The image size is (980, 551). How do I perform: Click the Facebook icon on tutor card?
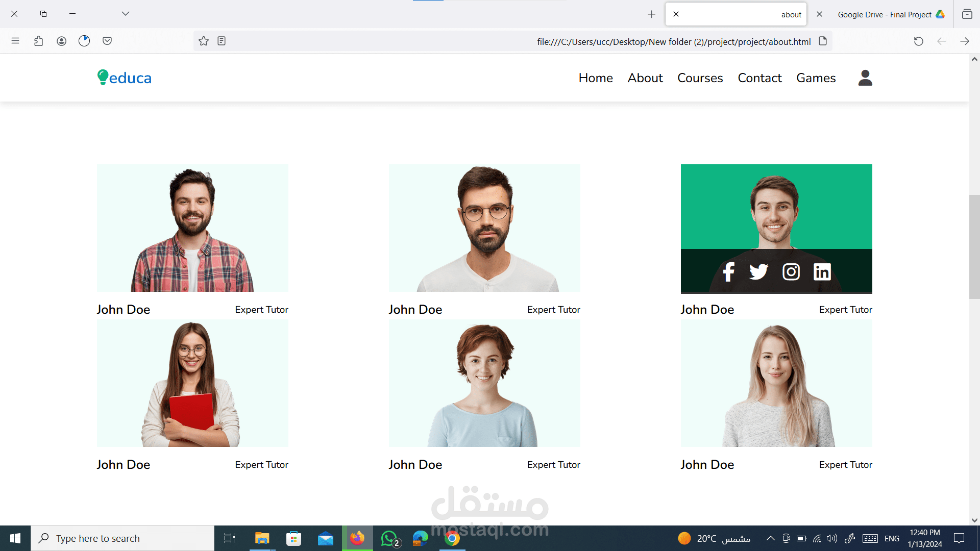tap(728, 272)
